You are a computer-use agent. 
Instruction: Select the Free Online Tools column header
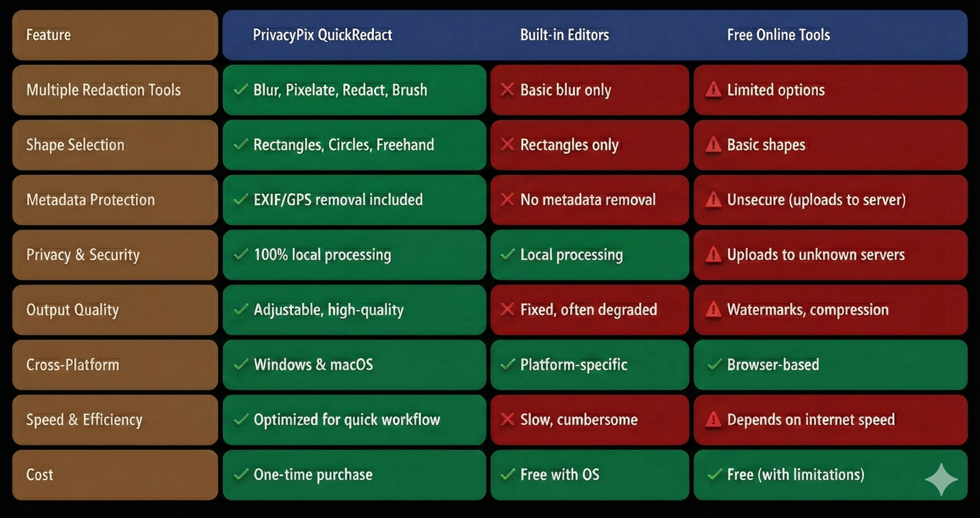pos(778,35)
